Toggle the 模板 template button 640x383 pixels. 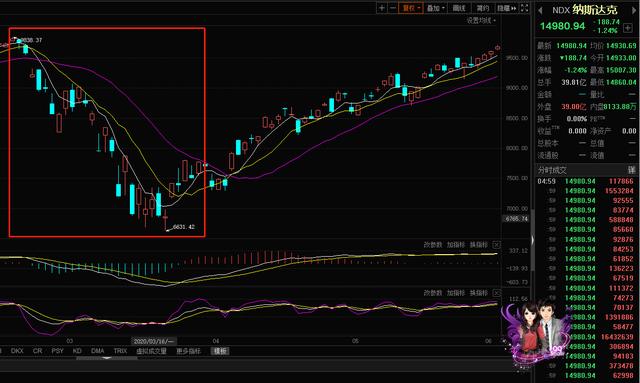[x=220, y=351]
